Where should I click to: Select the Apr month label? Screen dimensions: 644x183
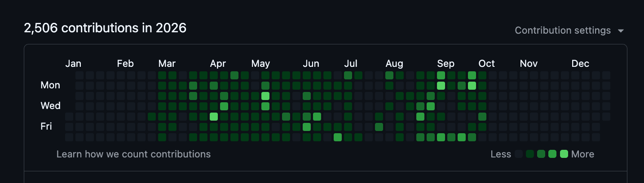coord(218,64)
